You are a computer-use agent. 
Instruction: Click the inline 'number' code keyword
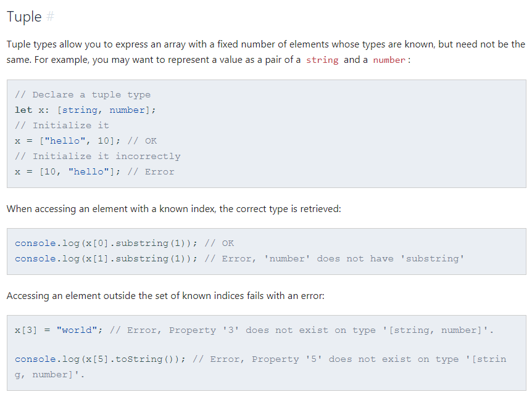(389, 60)
